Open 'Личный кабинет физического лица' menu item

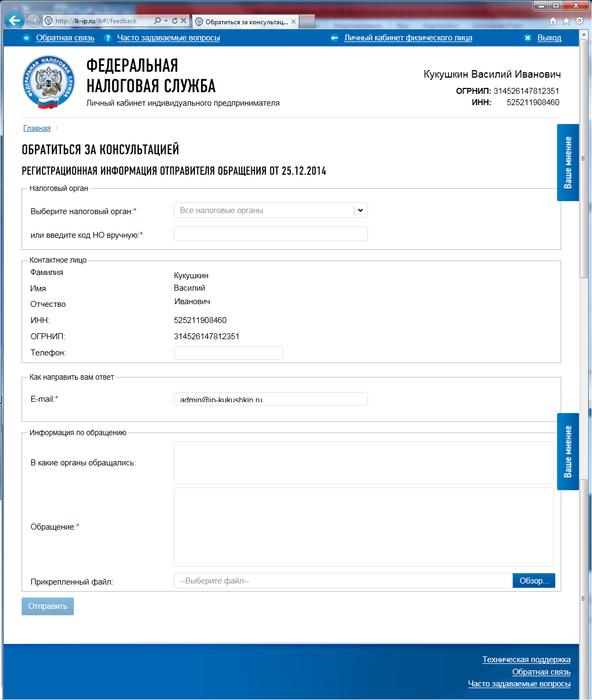[x=408, y=38]
